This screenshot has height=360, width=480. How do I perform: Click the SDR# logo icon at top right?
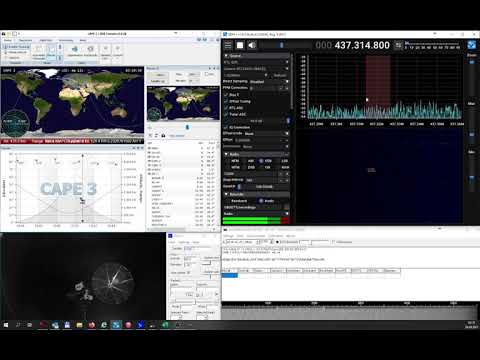[472, 45]
